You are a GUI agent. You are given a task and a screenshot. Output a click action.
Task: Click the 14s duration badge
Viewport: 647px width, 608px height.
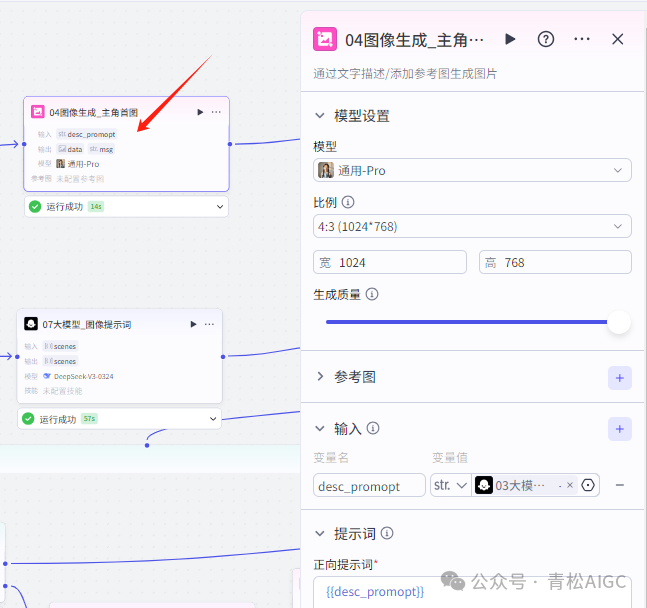(96, 206)
